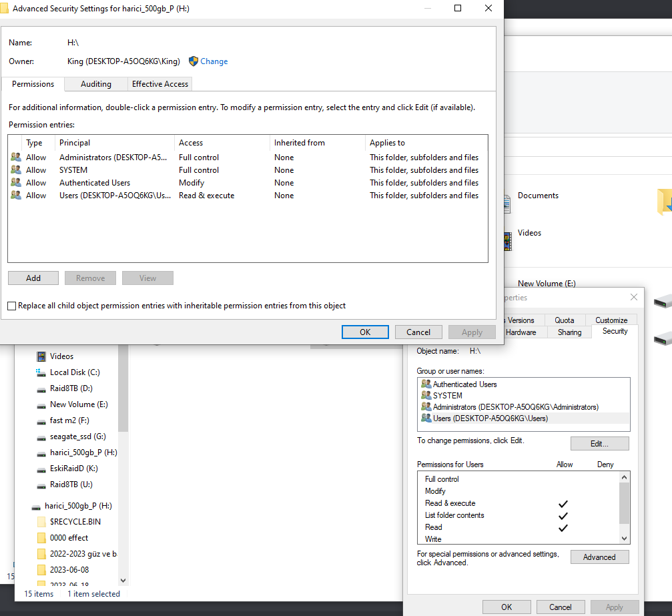Viewport: 672px width, 616px height.
Task: Select the Modify access entry for Authenticated Users
Action: (192, 183)
